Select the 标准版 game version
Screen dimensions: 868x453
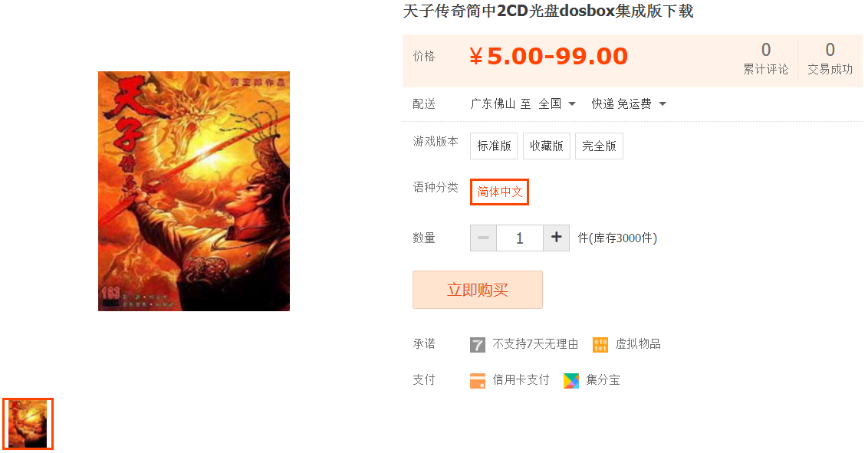(494, 146)
